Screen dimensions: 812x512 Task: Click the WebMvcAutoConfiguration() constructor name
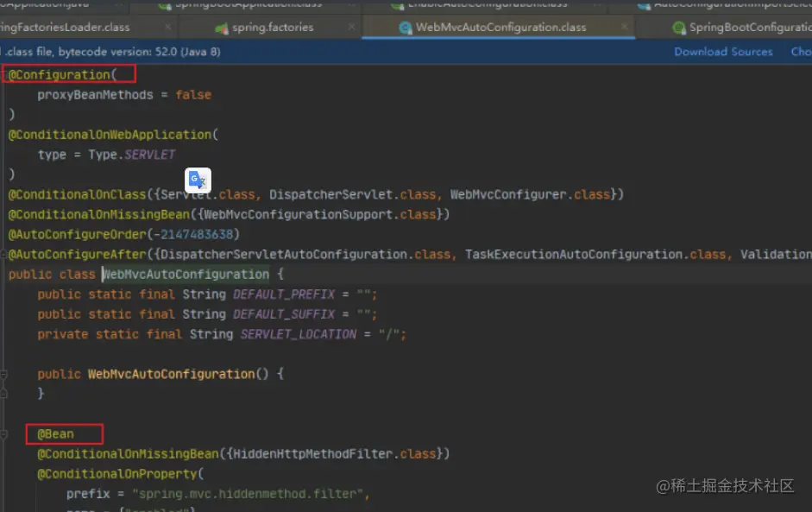172,374
